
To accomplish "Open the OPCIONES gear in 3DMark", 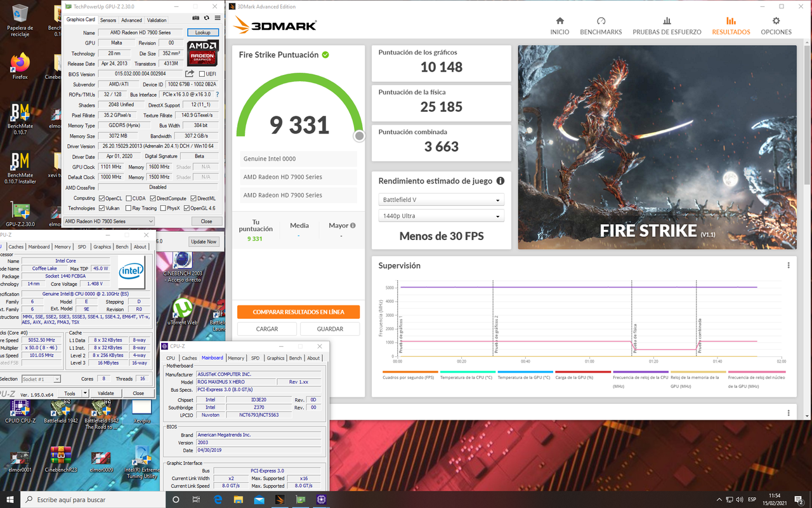I will (776, 21).
